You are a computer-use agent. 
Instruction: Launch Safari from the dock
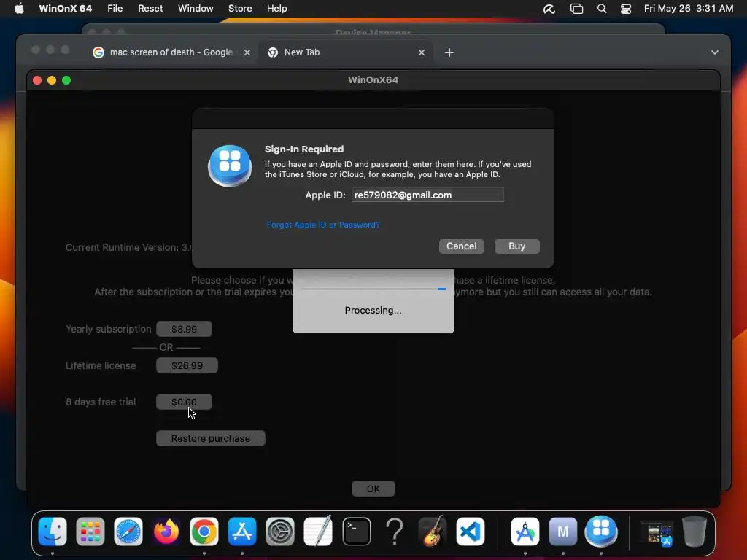click(128, 531)
